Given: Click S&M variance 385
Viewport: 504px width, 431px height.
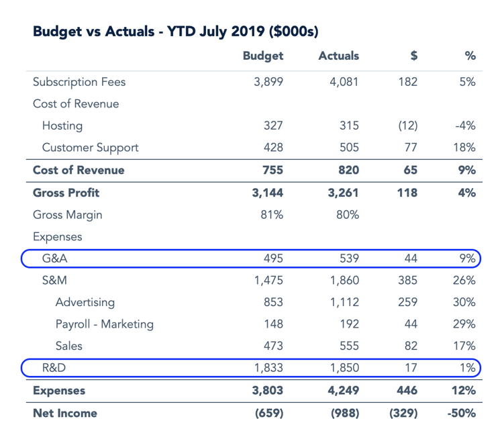Looking at the screenshot, I should 408,281.
